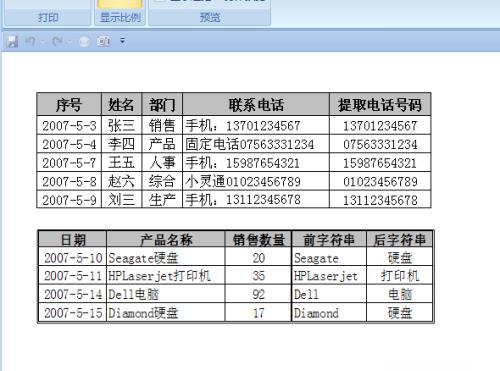Click the 提取电话号码 header cell

(x=380, y=104)
